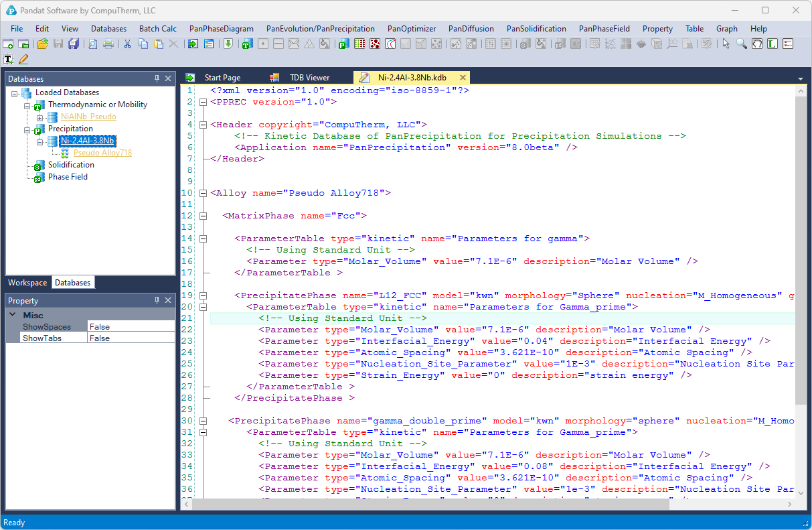Click the Load Thermodynamic Database toolbar icon

pos(247,44)
